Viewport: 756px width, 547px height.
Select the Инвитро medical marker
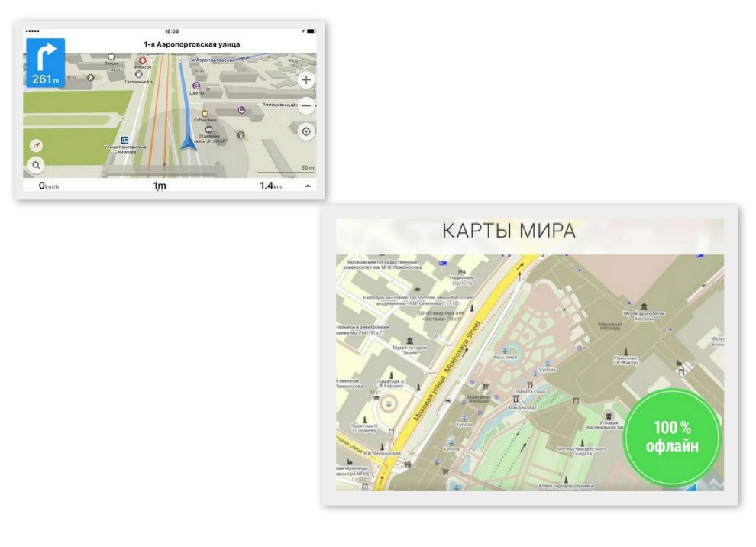[x=142, y=60]
